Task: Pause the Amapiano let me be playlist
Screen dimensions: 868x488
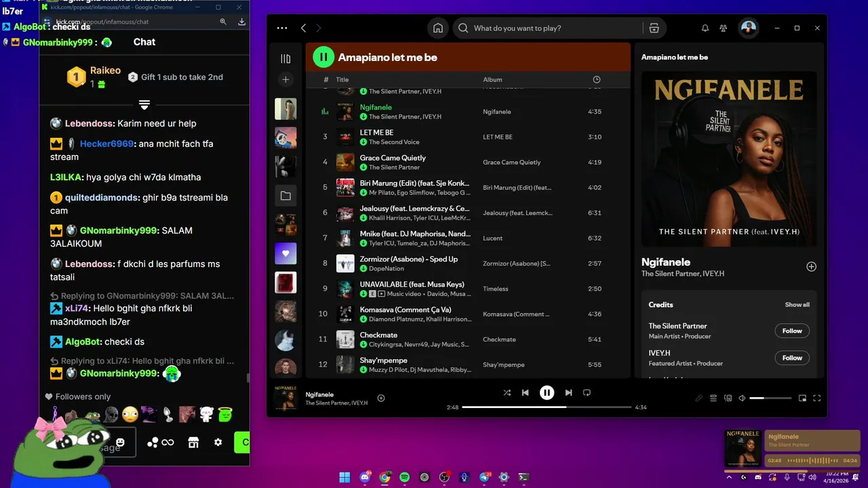Action: tap(323, 58)
